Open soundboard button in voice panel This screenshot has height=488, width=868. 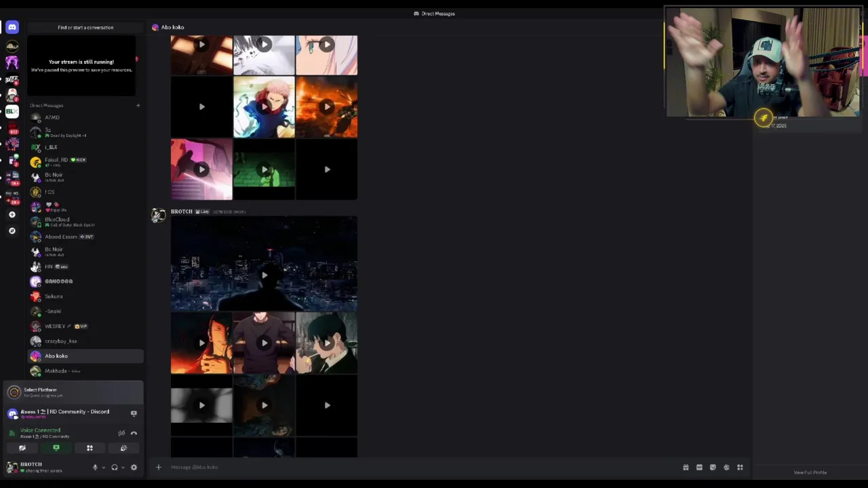(x=123, y=448)
